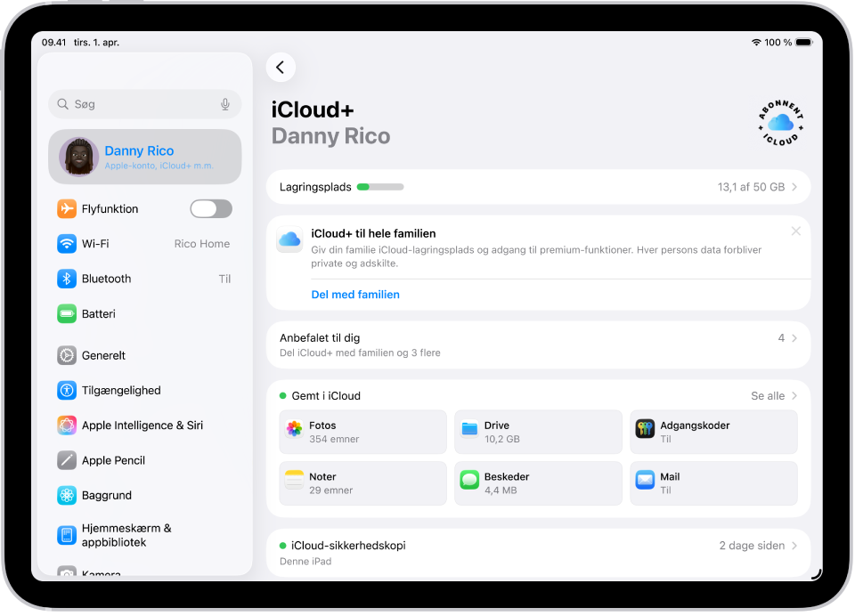Image resolution: width=855 pixels, height=616 pixels.
Task: Click the Bluetooth sidebar icon
Action: (66, 279)
